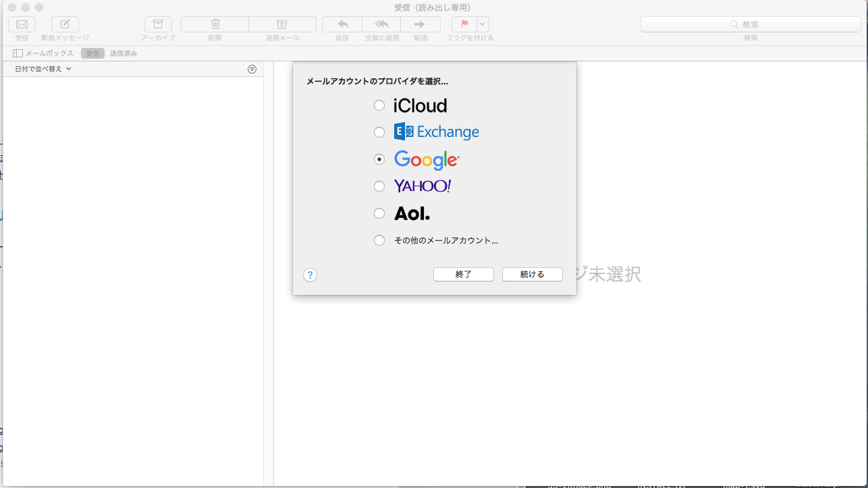
Task: Open the flag color dropdown arrow
Action: click(x=483, y=24)
